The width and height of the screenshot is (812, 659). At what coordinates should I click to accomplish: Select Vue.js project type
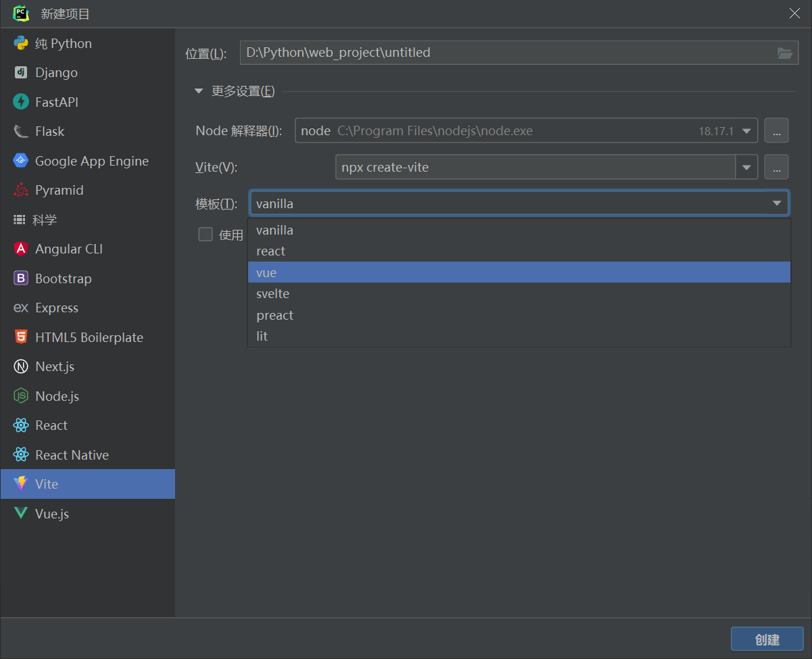88,514
